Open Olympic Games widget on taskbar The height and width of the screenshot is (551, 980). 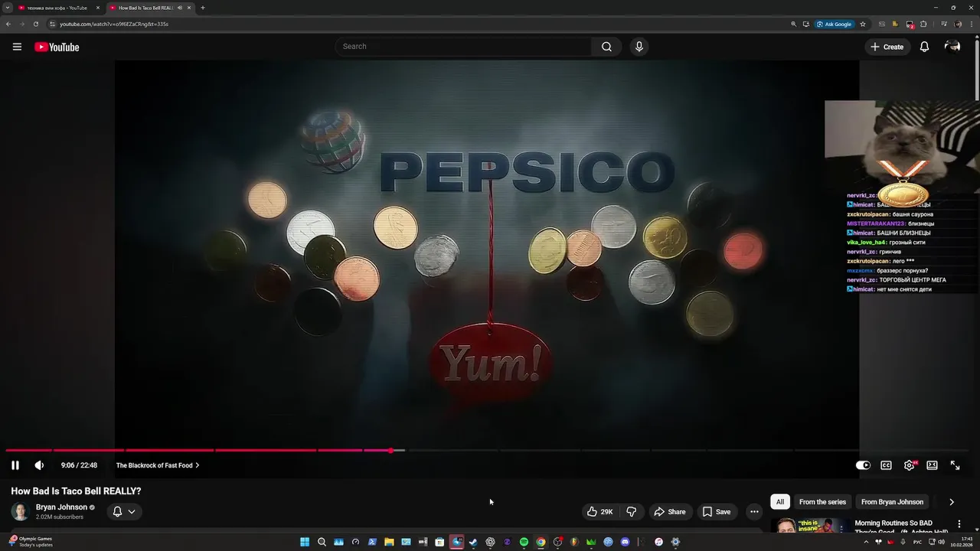click(31, 541)
